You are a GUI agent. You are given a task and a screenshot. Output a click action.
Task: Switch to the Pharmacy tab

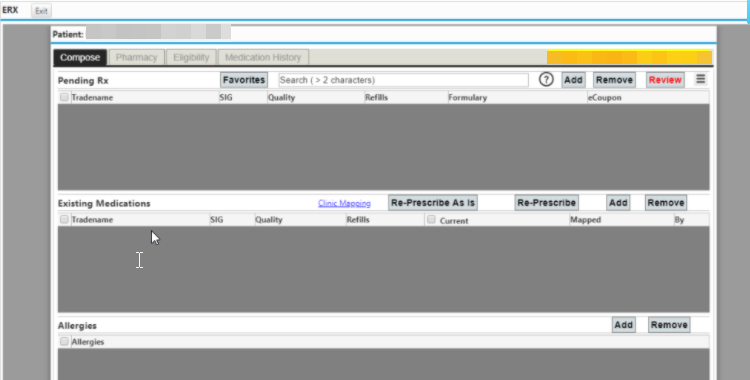(136, 57)
